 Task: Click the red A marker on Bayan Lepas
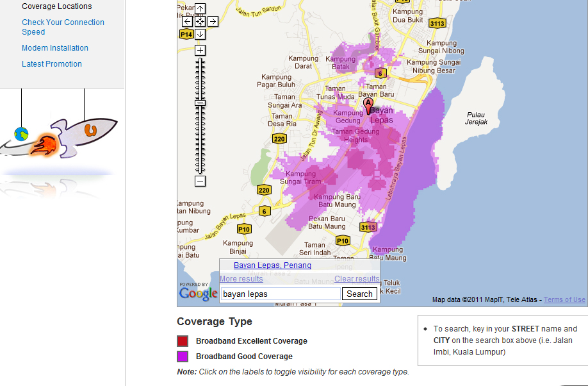tap(368, 106)
